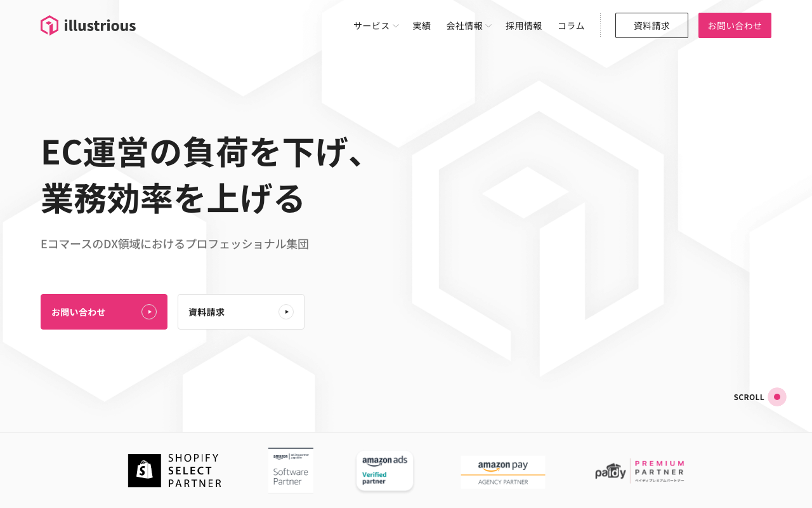Click the play arrow icon in 資料請求 hero button
Image resolution: width=812 pixels, height=508 pixels.
click(x=286, y=312)
